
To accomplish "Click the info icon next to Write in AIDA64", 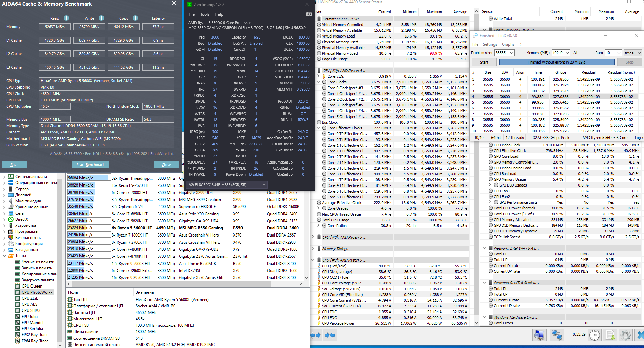I will click(x=101, y=18).
